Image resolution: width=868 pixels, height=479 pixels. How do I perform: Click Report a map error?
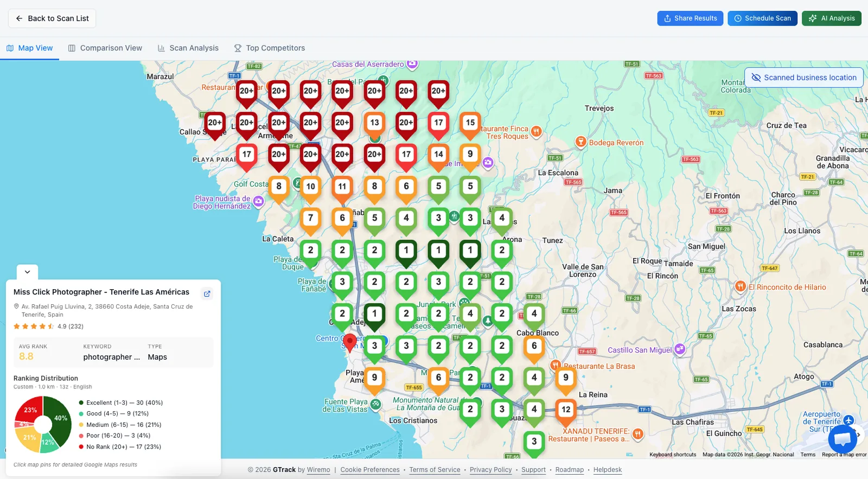point(844,455)
